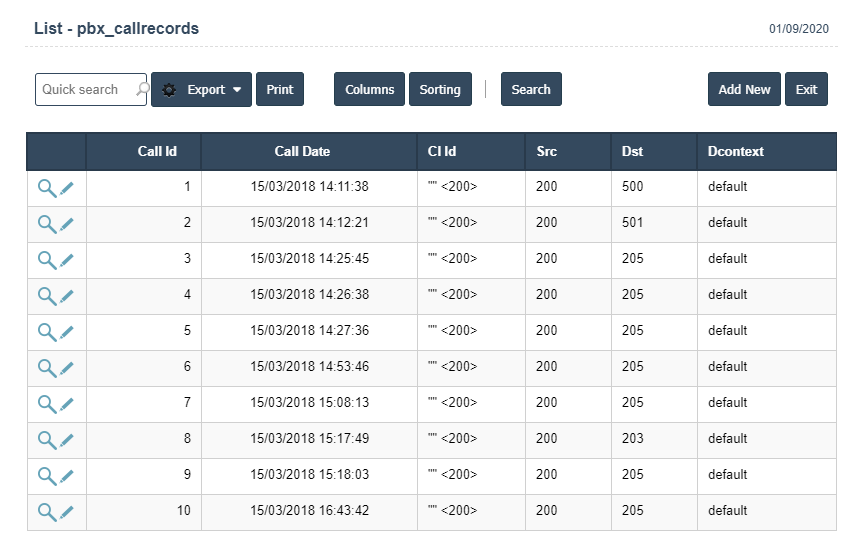Image resolution: width=855 pixels, height=541 pixels.
Task: Exit the pbx_callrecords list
Action: (x=806, y=90)
